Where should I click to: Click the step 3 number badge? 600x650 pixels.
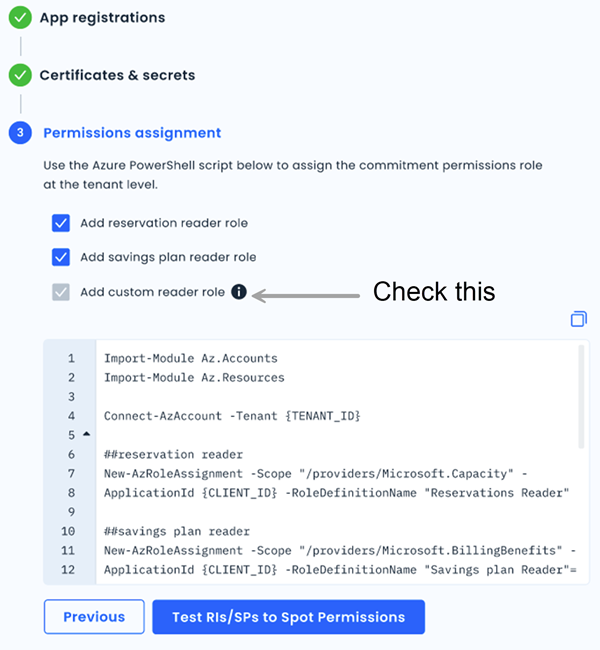(20, 132)
